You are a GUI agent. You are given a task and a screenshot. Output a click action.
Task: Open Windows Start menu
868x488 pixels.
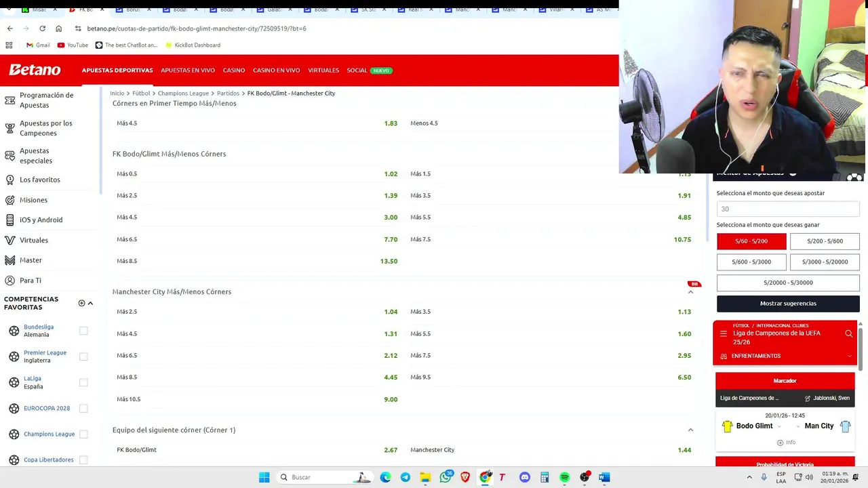click(x=264, y=477)
